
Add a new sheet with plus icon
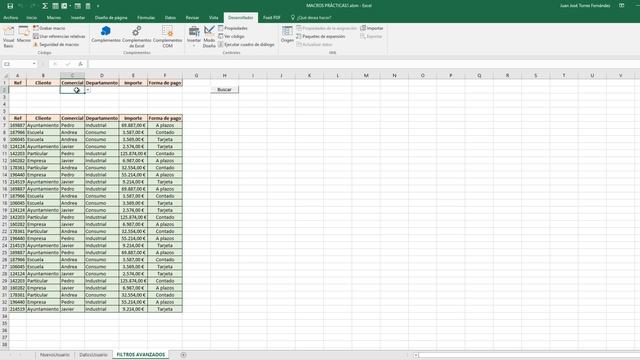183,355
